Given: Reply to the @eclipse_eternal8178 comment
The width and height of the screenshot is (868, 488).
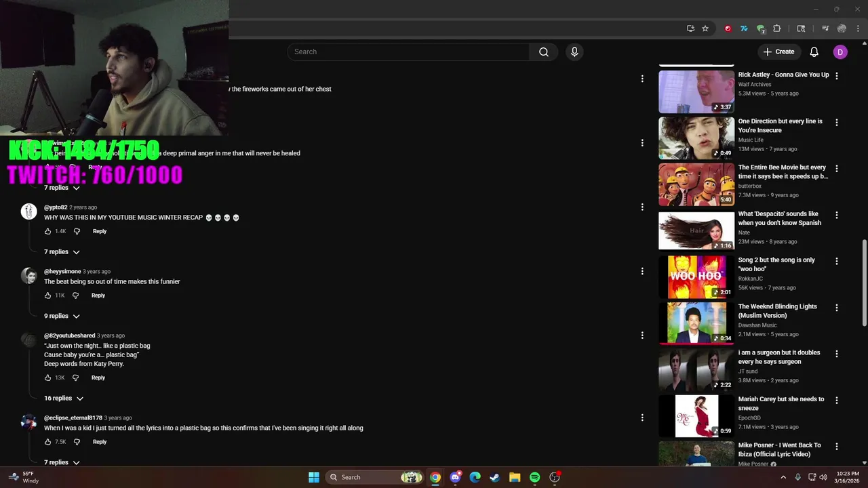Looking at the screenshot, I should (x=100, y=442).
